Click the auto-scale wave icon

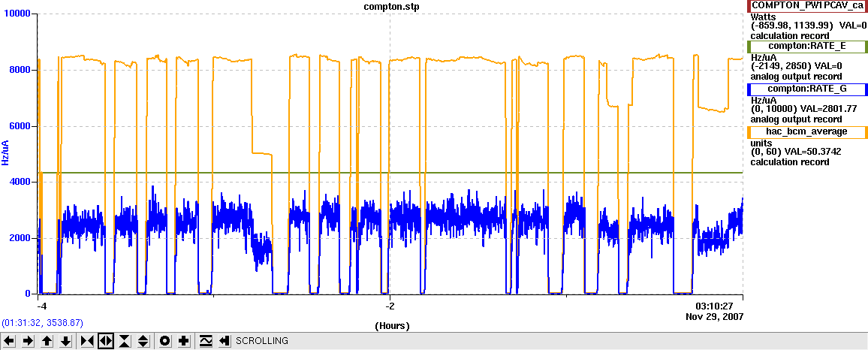click(x=206, y=340)
